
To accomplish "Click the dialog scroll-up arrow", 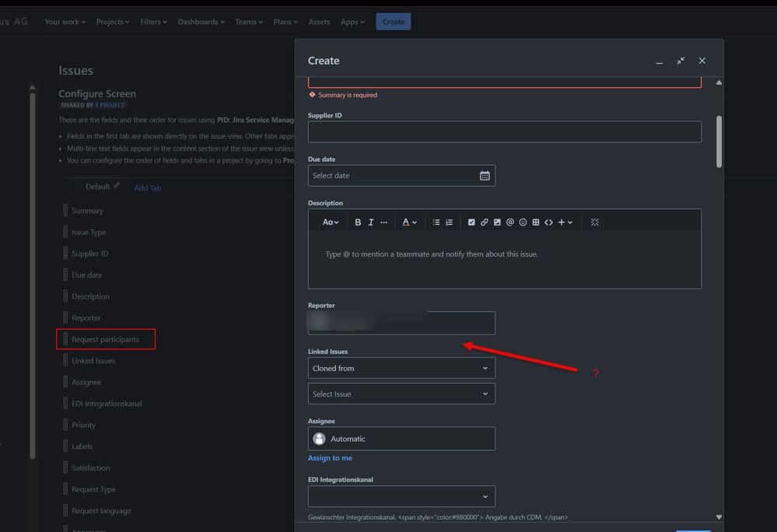I will pyautogui.click(x=719, y=82).
